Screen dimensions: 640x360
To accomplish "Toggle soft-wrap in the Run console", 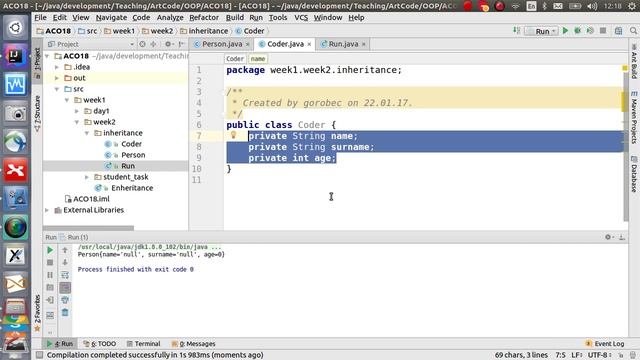I will (x=65, y=275).
